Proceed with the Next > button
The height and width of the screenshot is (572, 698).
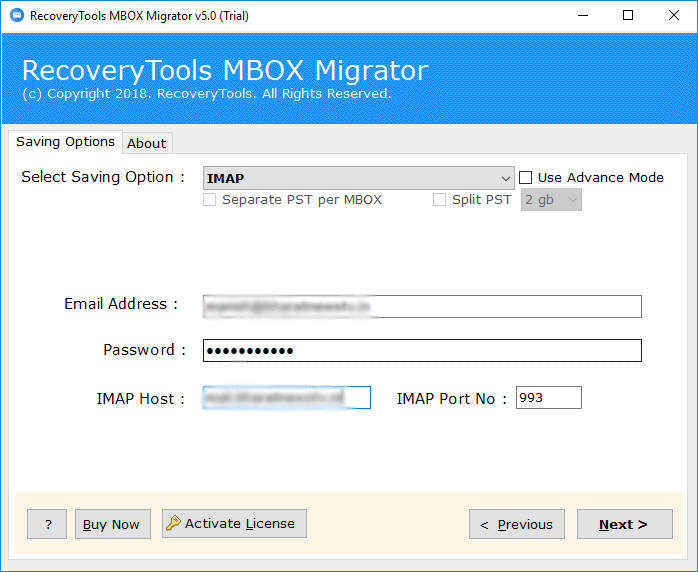pyautogui.click(x=625, y=524)
